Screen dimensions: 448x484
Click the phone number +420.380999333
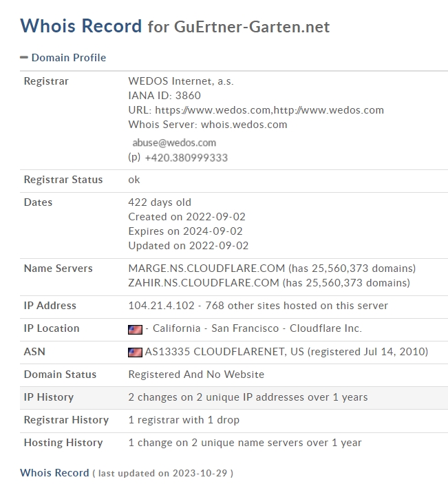pyautogui.click(x=186, y=158)
